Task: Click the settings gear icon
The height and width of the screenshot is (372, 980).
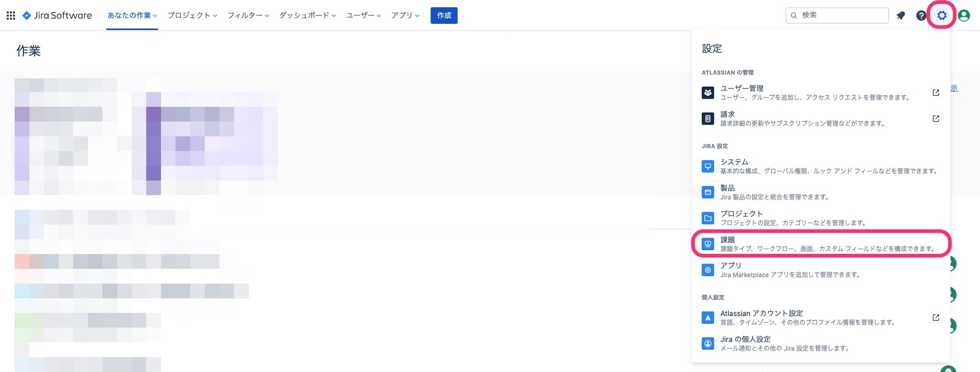Action: pyautogui.click(x=942, y=16)
